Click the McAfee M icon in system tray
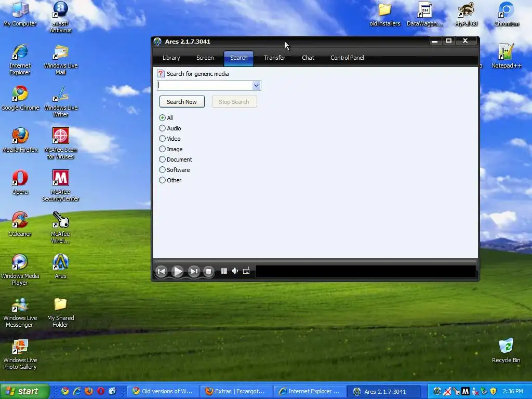532x399 pixels. [465, 392]
